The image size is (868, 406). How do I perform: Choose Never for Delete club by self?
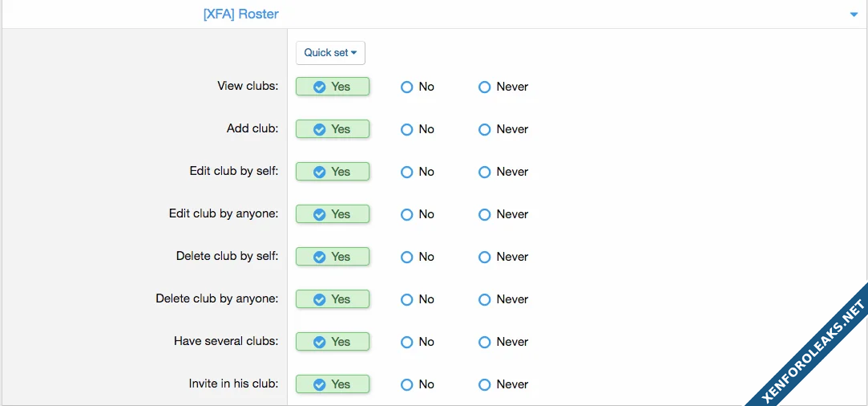(485, 257)
